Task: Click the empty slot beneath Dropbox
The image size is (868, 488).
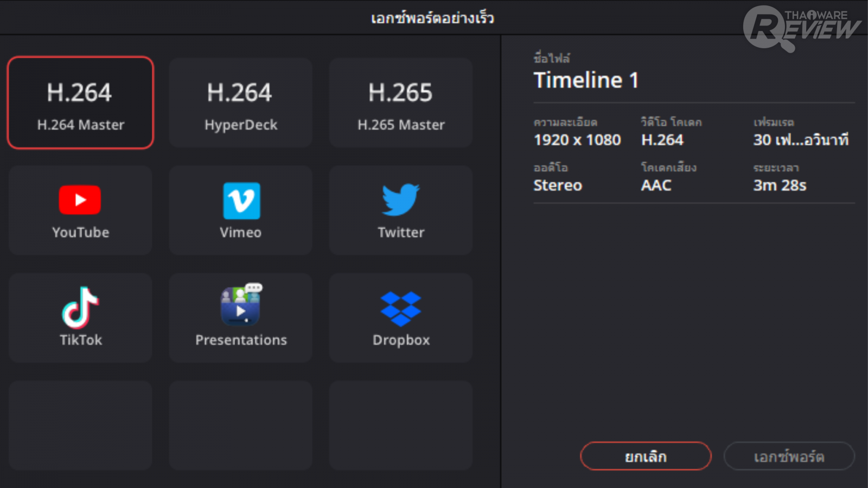Action: (400, 425)
